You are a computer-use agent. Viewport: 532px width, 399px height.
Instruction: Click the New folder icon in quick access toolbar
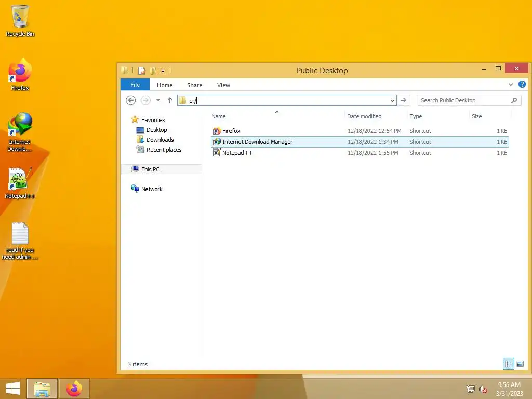pos(153,71)
